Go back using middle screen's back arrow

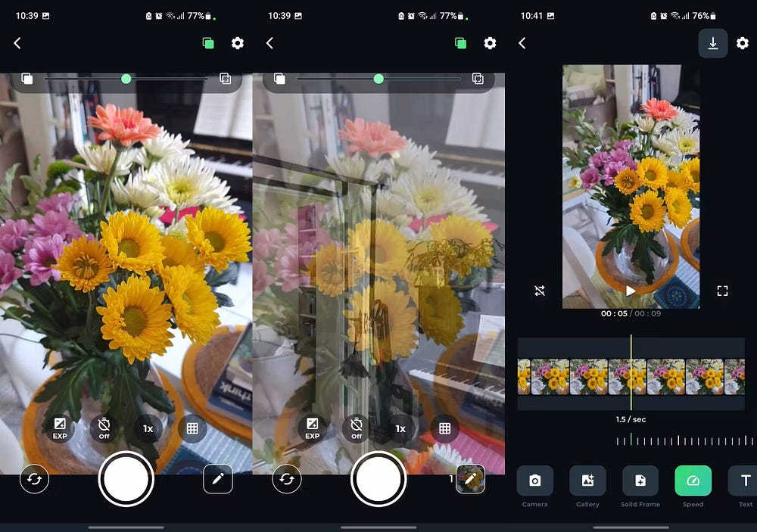pyautogui.click(x=270, y=43)
